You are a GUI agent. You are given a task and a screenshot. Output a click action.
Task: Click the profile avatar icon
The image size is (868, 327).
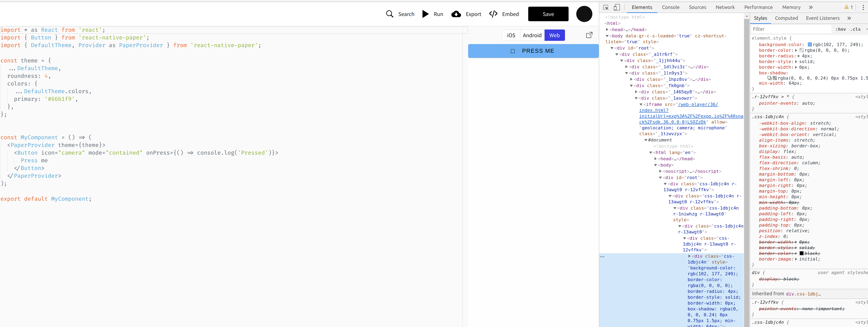point(584,14)
